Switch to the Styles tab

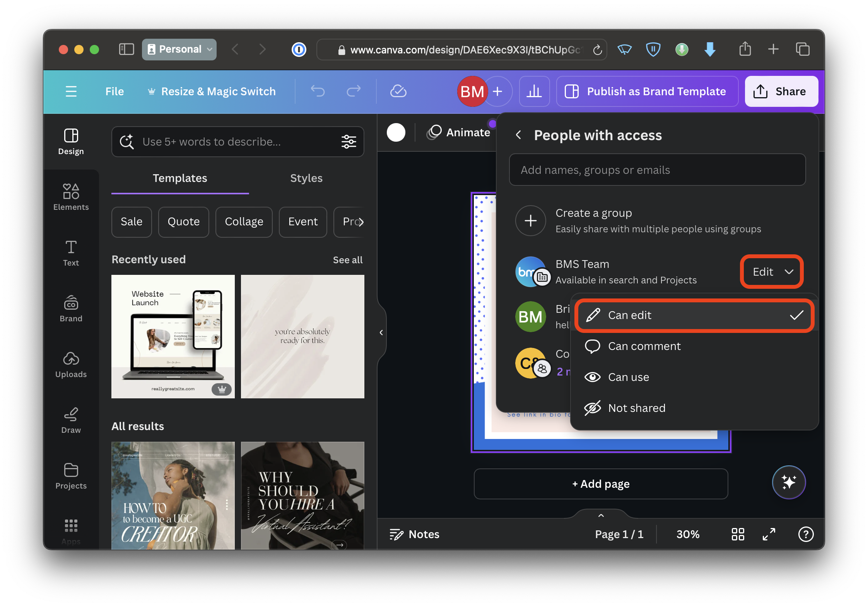306,178
